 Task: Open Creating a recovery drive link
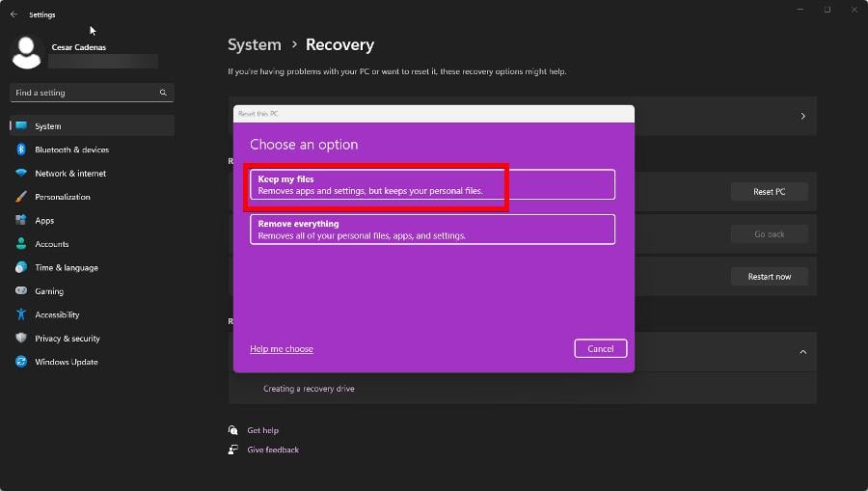[309, 389]
